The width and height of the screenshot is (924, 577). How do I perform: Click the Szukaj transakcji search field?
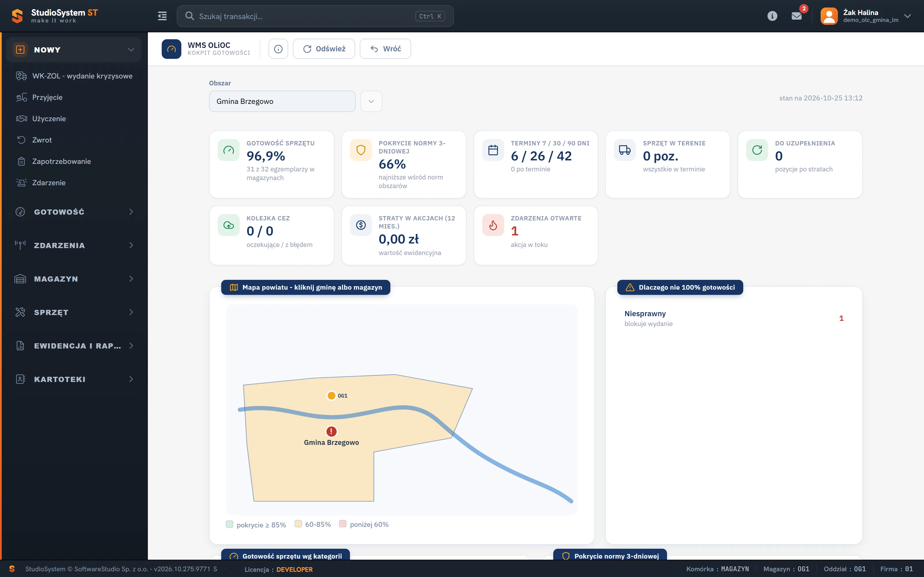coord(315,16)
